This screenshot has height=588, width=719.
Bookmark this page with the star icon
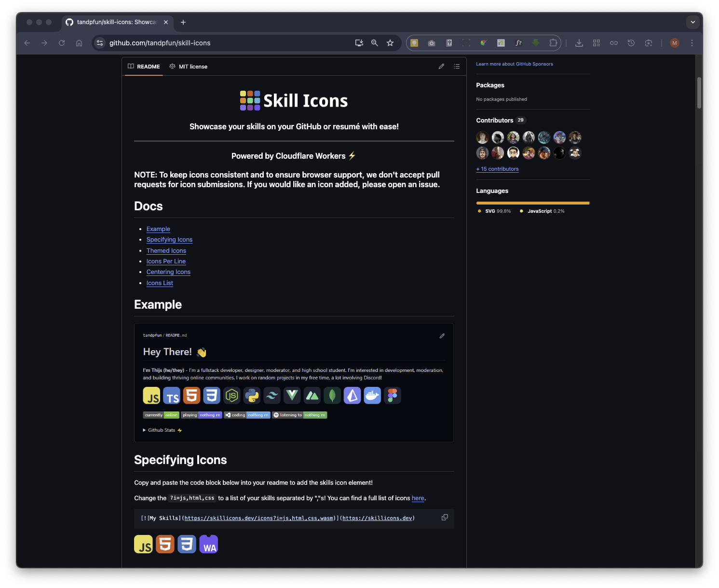(x=390, y=43)
